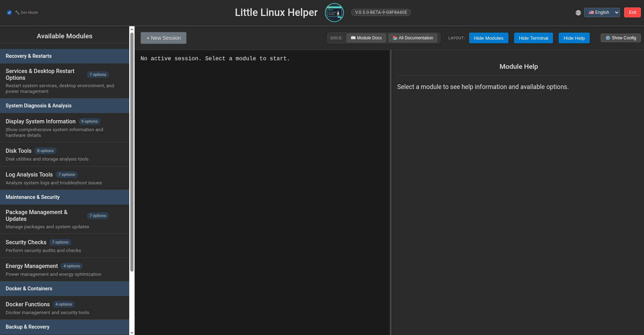
Task: Click the wrench Dev Mode icon
Action: click(x=17, y=12)
